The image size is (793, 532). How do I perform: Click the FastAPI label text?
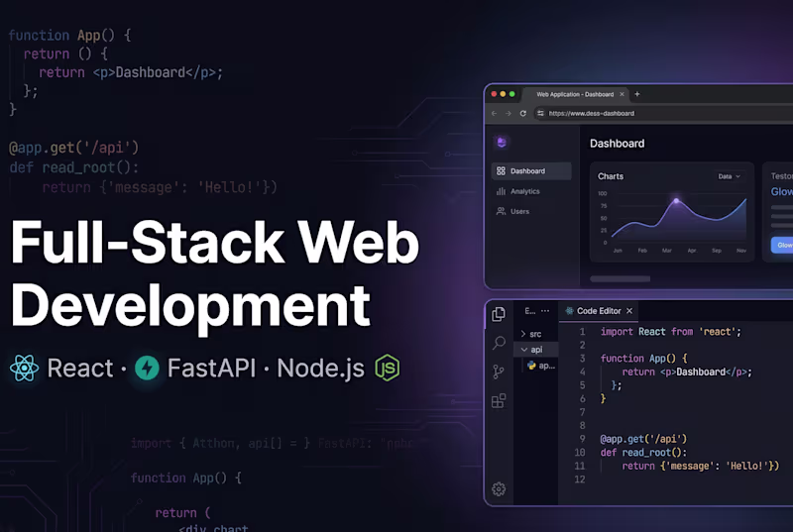click(x=212, y=368)
